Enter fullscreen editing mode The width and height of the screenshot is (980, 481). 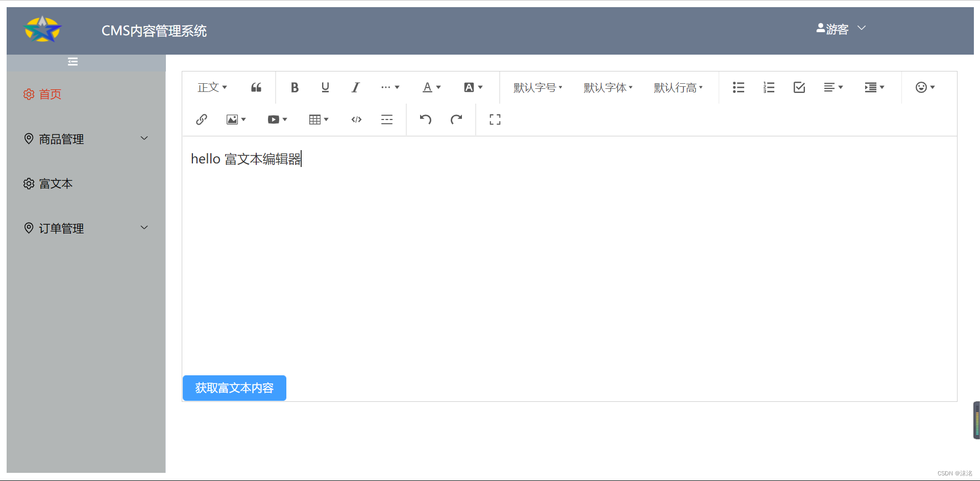[494, 119]
